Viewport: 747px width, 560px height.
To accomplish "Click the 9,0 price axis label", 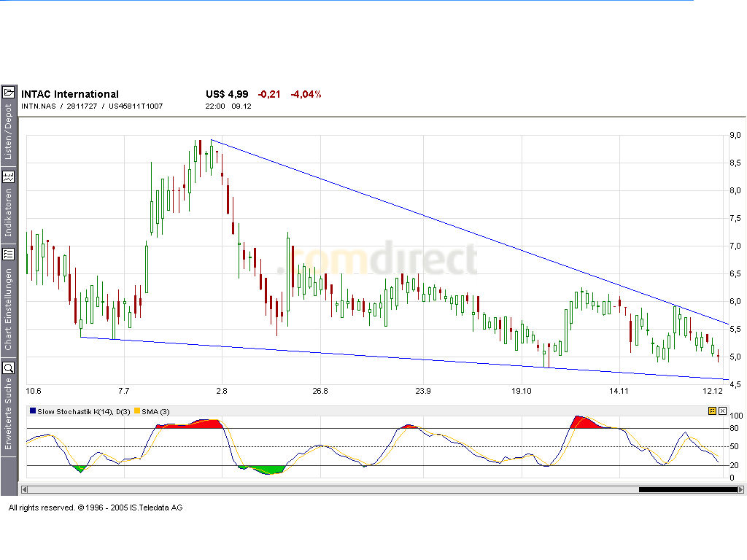I will click(x=735, y=135).
